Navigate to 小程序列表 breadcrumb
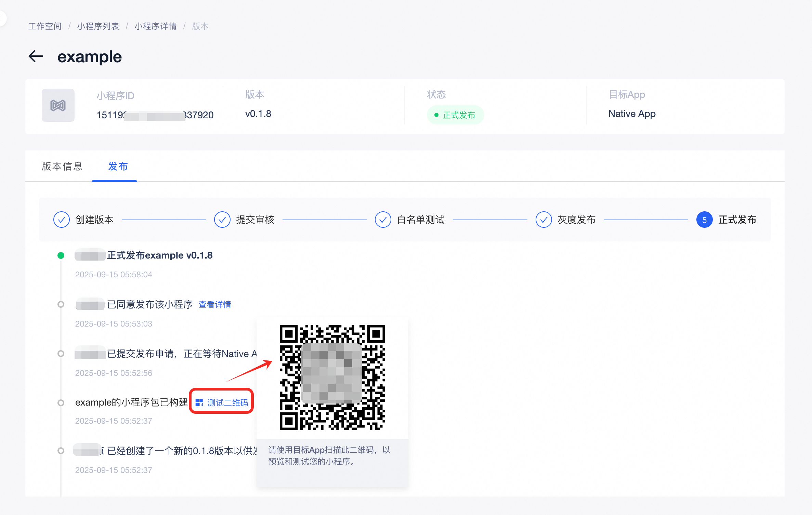Image resolution: width=812 pixels, height=515 pixels. click(98, 26)
